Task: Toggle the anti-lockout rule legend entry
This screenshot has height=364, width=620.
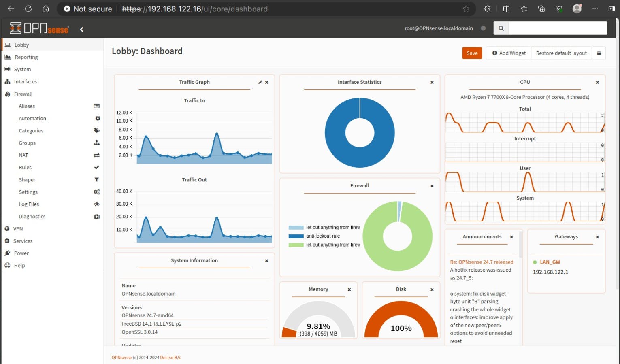Action: click(x=314, y=236)
